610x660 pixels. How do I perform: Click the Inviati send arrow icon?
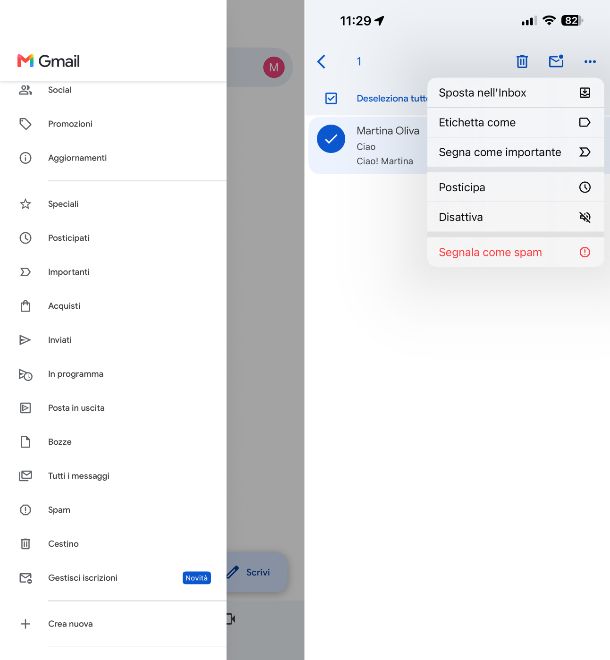25,340
